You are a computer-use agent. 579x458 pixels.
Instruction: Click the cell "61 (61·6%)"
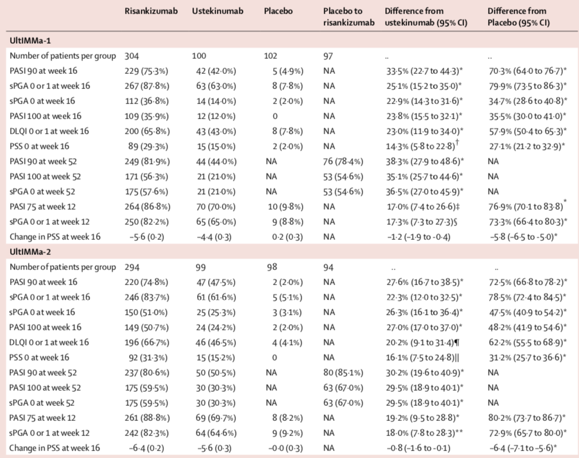point(215,297)
